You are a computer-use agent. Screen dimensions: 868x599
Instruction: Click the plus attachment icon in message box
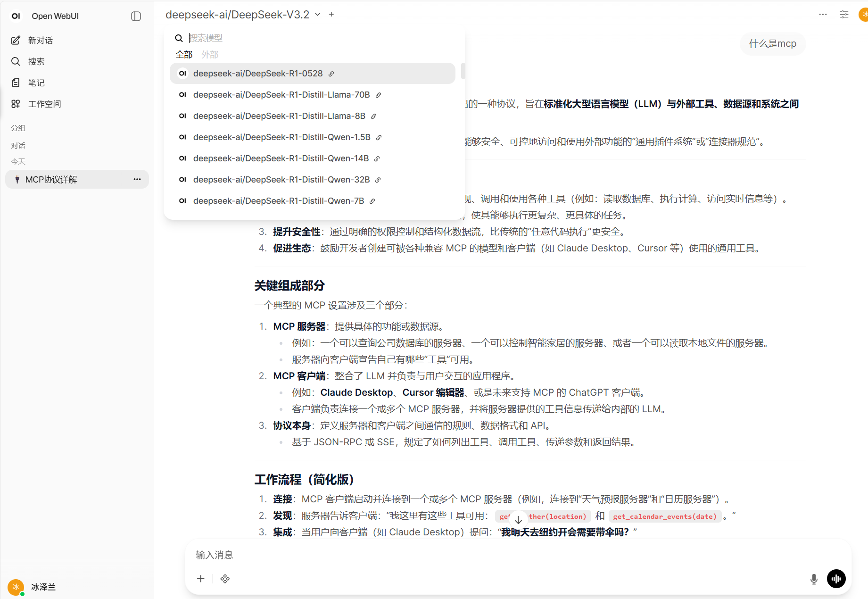click(201, 579)
